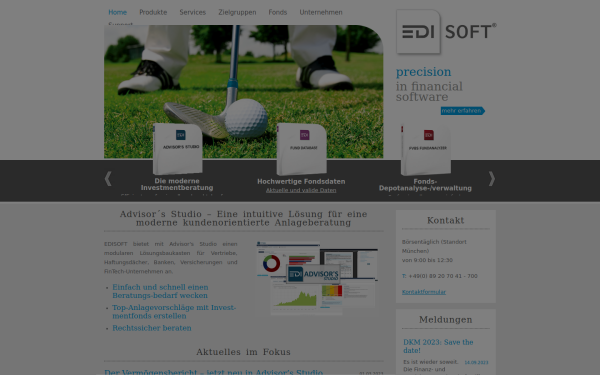Select the Advisor's Studio product box
The height and width of the screenshot is (375, 600).
pos(178,148)
